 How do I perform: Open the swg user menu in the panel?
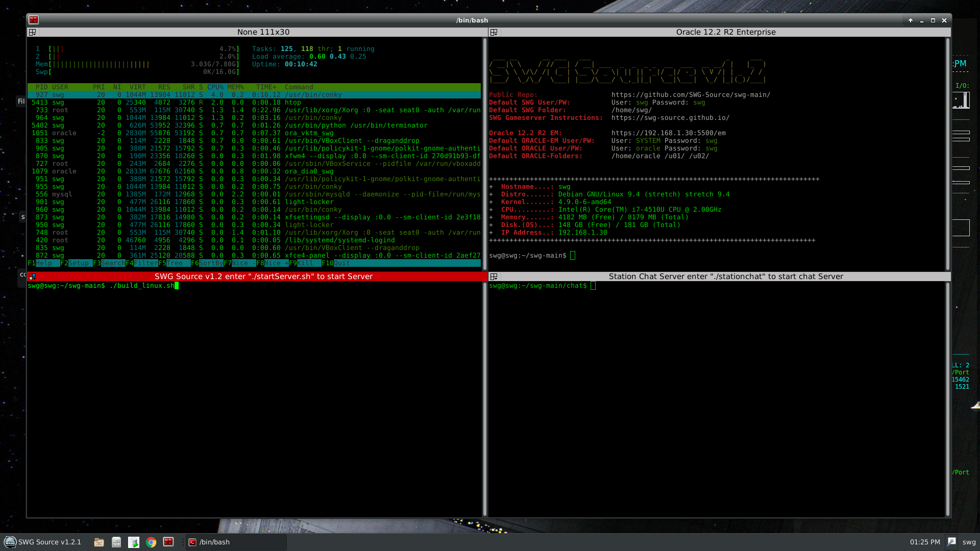pos(969,542)
